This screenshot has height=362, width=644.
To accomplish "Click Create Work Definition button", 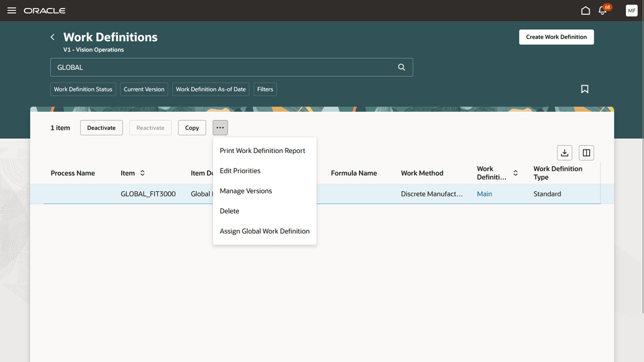I will (x=556, y=37).
